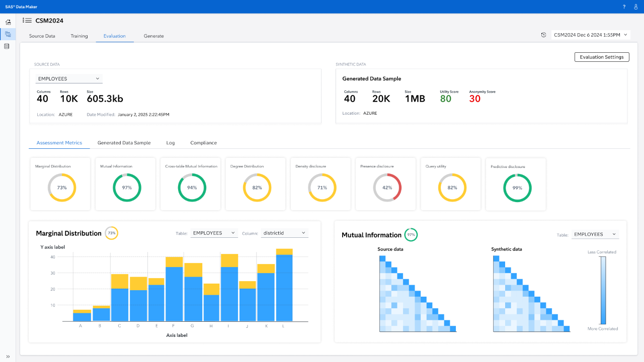Select the Presence disclosure 42% card
Viewport: 644px width, 362px height.
tap(386, 184)
